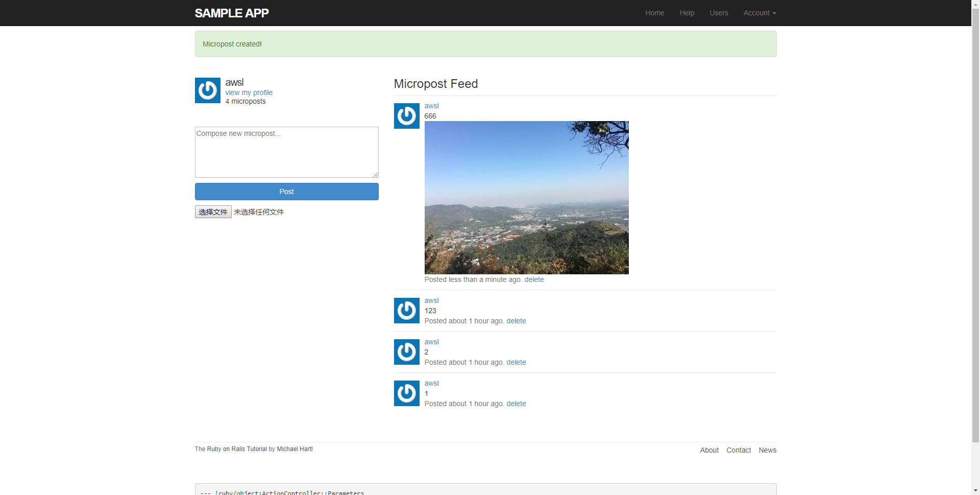The width and height of the screenshot is (980, 495).
Task: Delete the micropost with content '2'
Action: [517, 362]
